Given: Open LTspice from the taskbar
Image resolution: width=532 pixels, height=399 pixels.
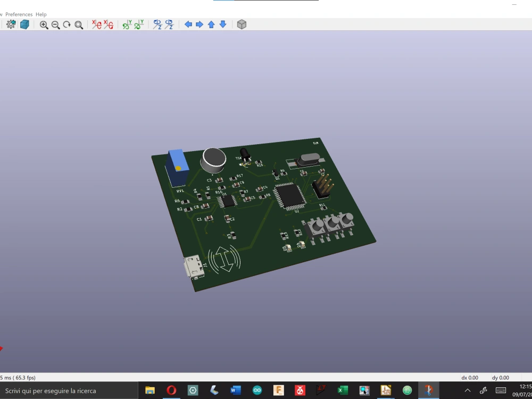Looking at the screenshot, I should pos(321,390).
